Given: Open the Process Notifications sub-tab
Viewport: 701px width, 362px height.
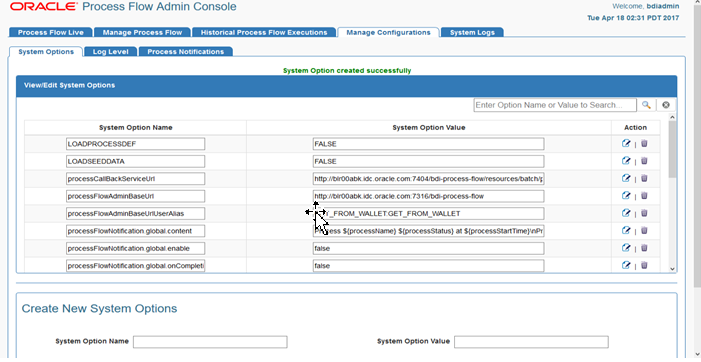Looking at the screenshot, I should point(186,52).
